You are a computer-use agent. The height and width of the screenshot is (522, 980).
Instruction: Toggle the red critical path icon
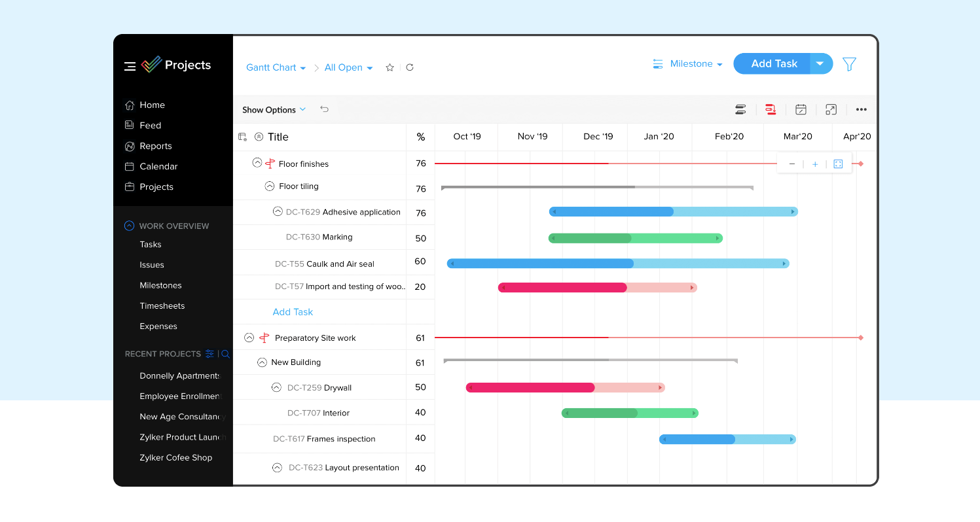click(771, 109)
